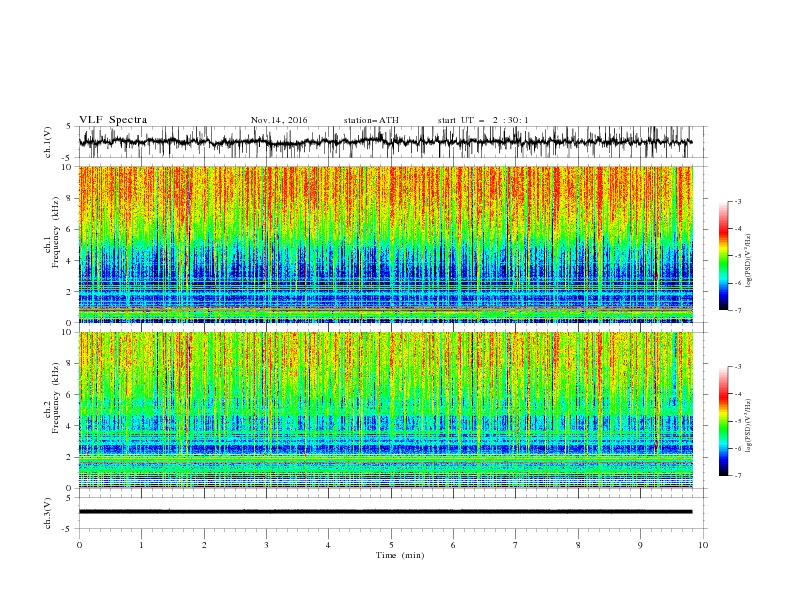Click the ch.3 voltage tick "-5"

tap(68, 529)
